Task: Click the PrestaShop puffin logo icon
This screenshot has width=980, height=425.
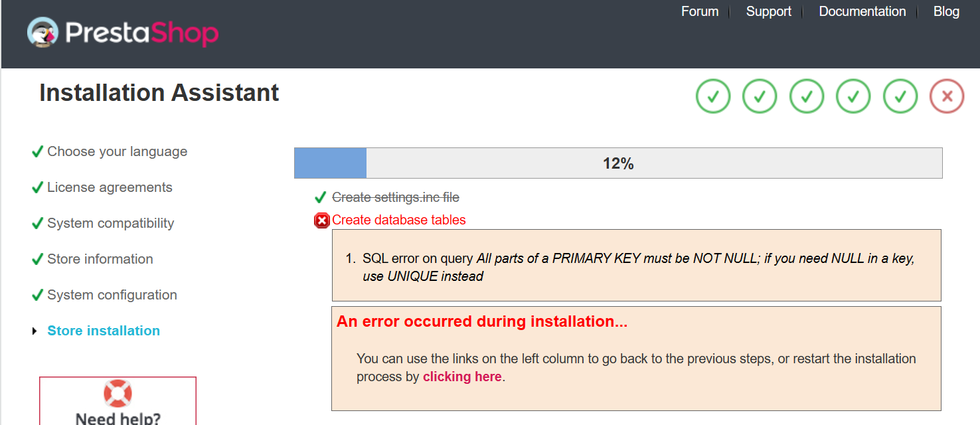Action: pyautogui.click(x=42, y=32)
